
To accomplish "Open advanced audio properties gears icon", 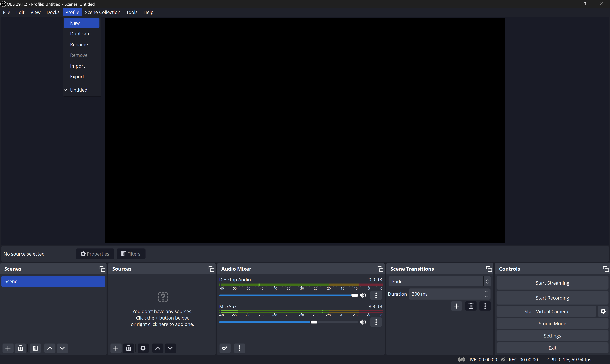I will tap(225, 348).
